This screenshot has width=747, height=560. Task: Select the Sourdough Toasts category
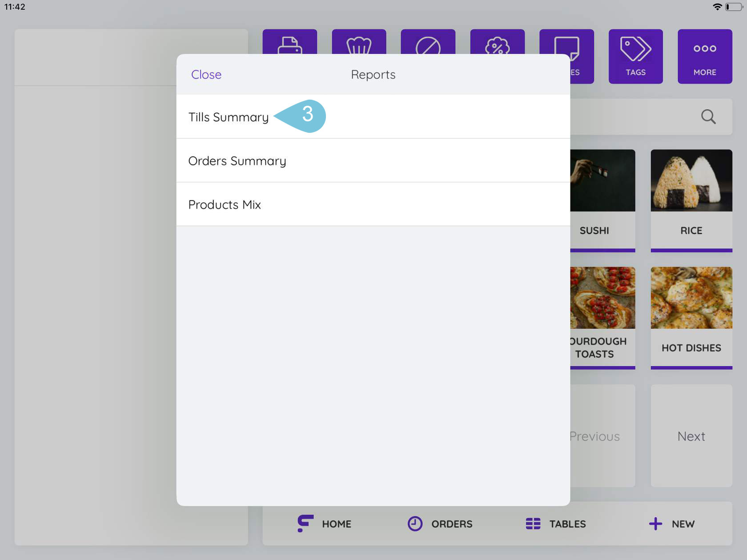point(602,318)
